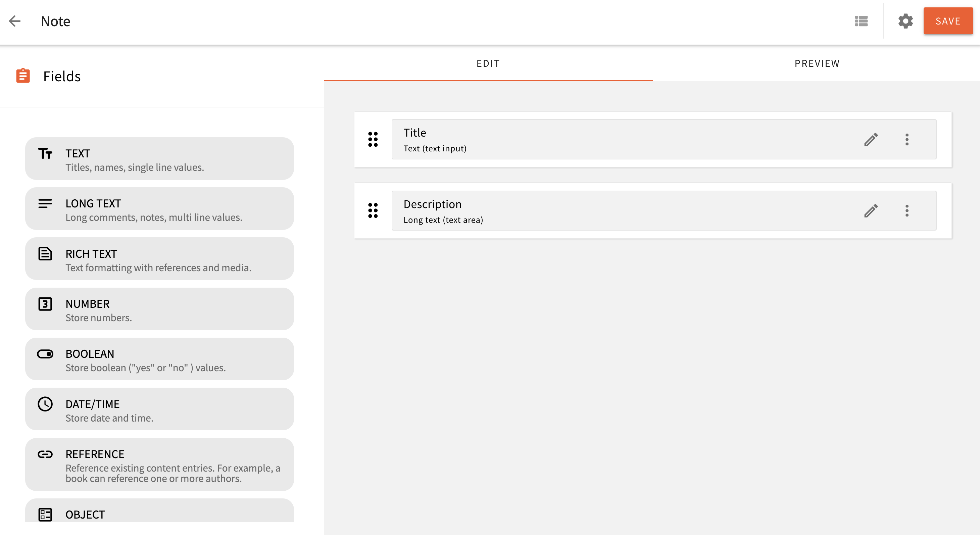Edit the Description field with pencil icon

(871, 210)
